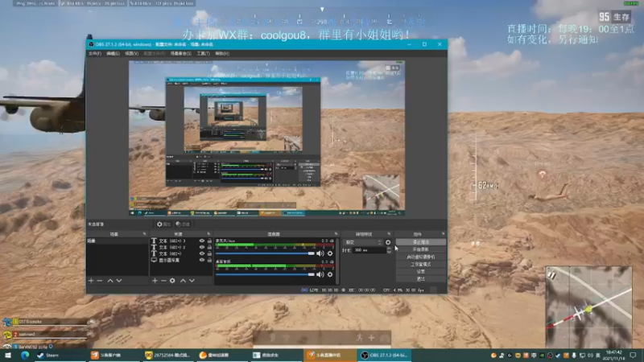
Task: Click the Properties gear button above docks
Action: pyautogui.click(x=163, y=224)
